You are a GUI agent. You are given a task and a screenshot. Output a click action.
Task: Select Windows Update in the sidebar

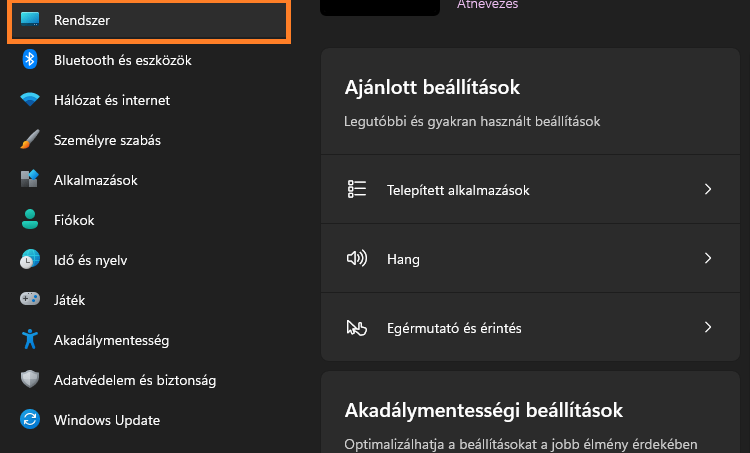106,420
